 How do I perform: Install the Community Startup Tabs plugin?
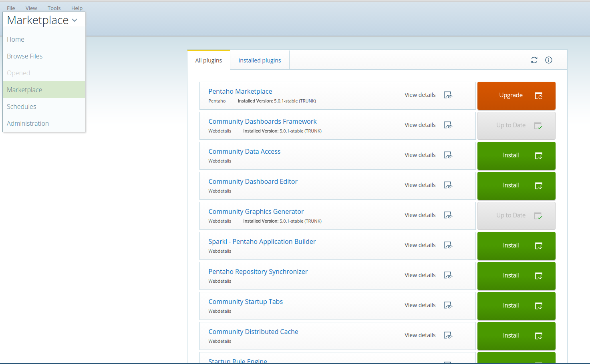click(516, 306)
